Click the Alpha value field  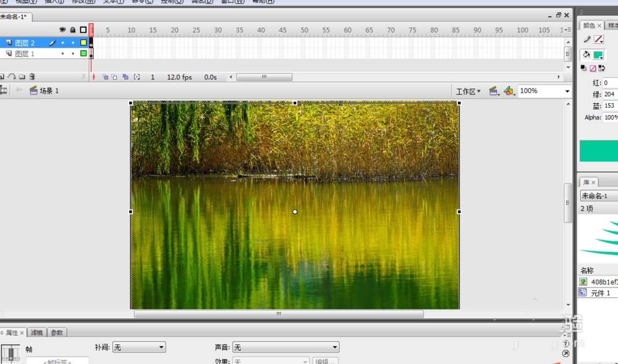coord(611,117)
